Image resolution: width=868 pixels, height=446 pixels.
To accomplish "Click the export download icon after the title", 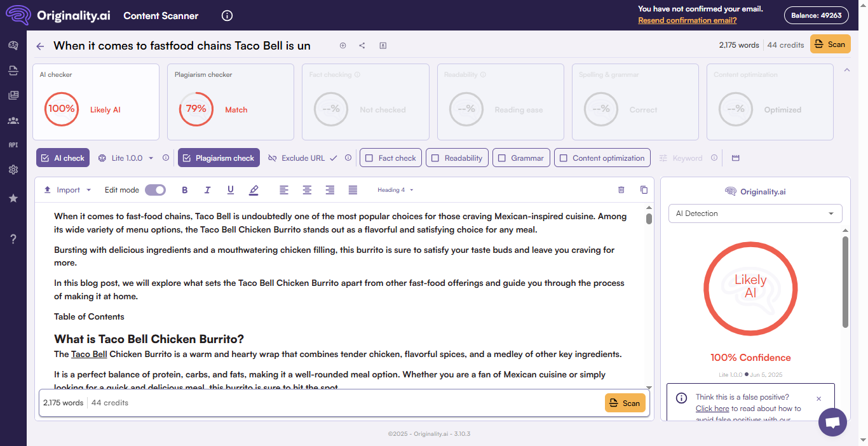I will point(383,45).
